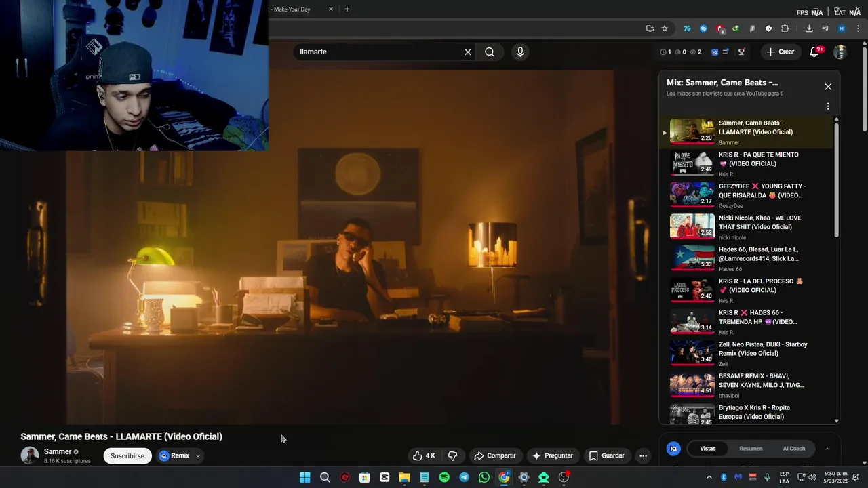Viewport: 868px width, 488px height.
Task: Open the Chrome profile H icon
Action: coord(842,28)
